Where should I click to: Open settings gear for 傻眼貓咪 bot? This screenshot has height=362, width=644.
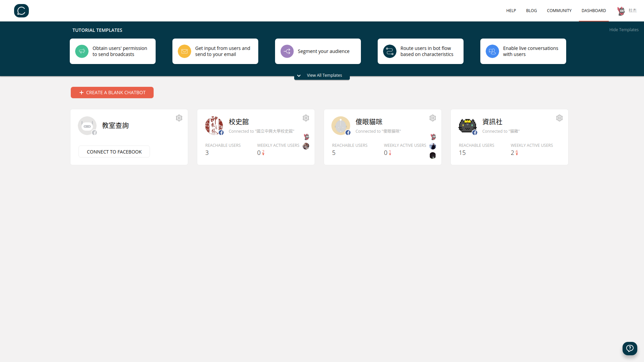click(x=433, y=118)
